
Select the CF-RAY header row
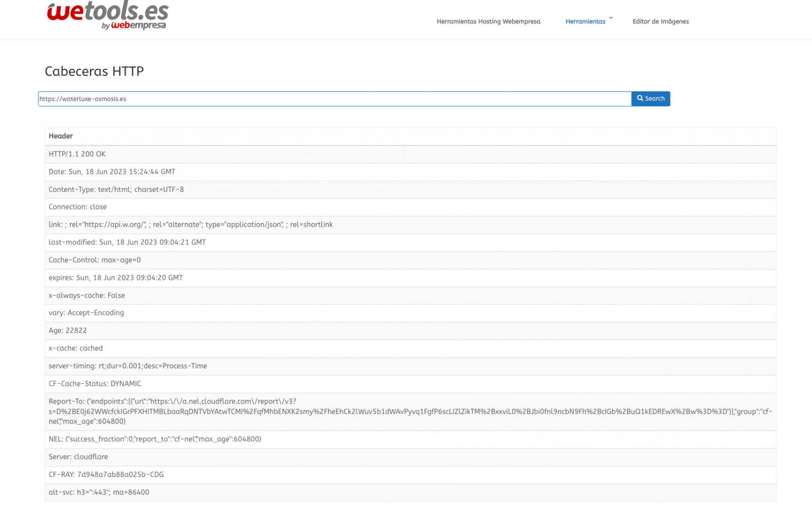click(x=410, y=475)
